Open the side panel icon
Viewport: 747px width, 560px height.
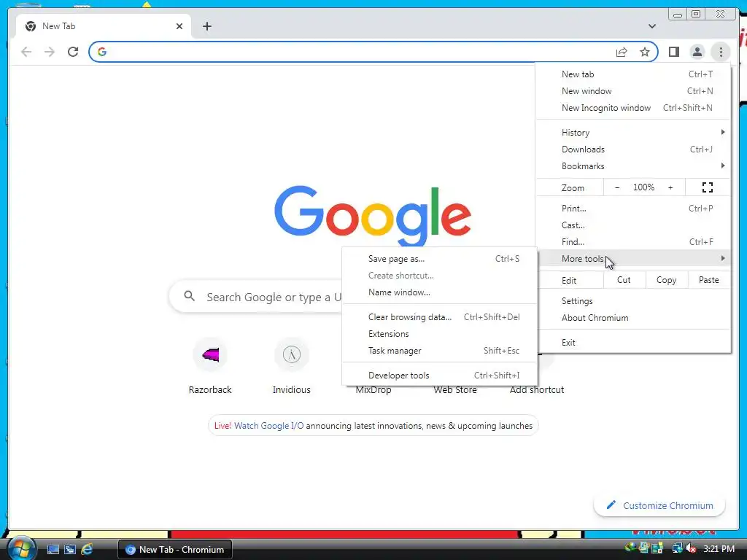(673, 52)
